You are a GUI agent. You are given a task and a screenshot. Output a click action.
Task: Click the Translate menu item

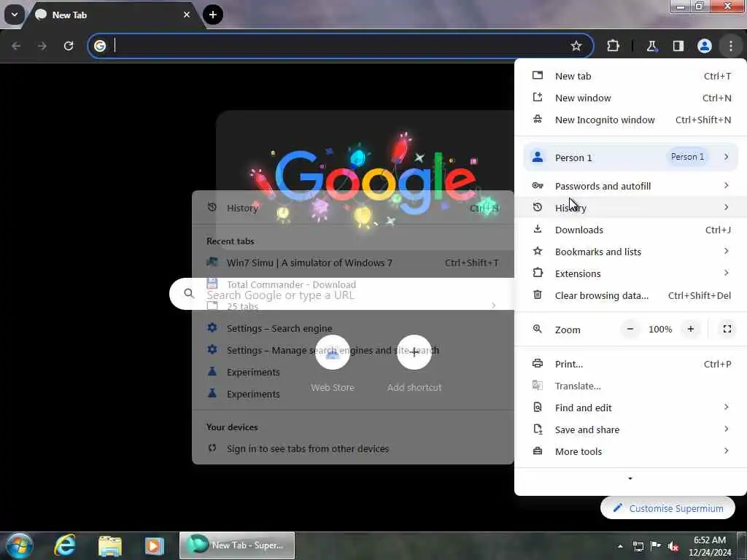pyautogui.click(x=630, y=386)
